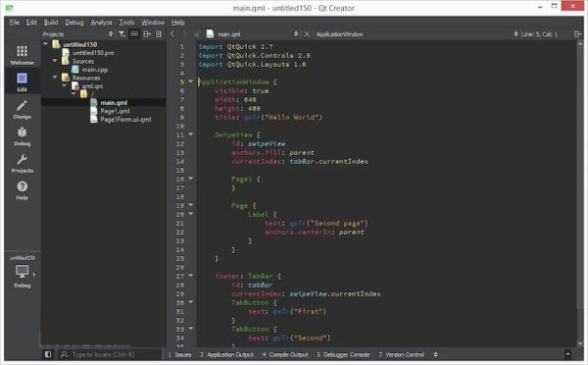Open the ApplicationWindow symbol dropdown

pos(516,34)
